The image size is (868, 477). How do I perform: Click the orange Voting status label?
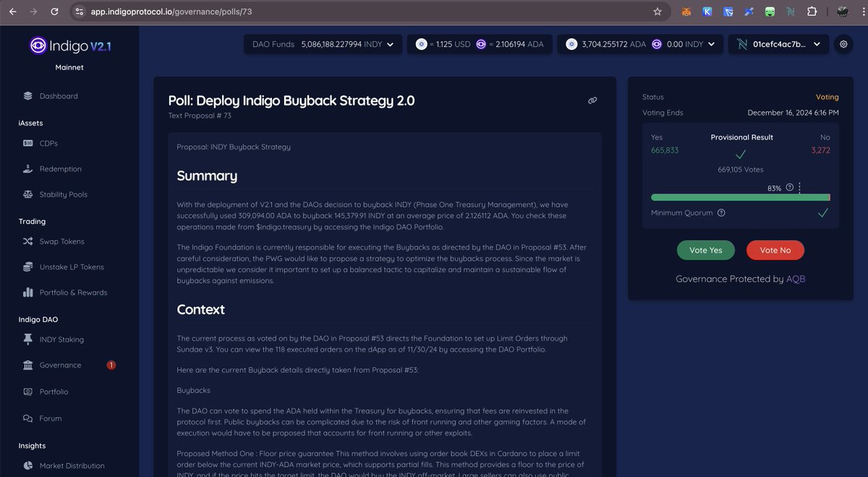[827, 96]
